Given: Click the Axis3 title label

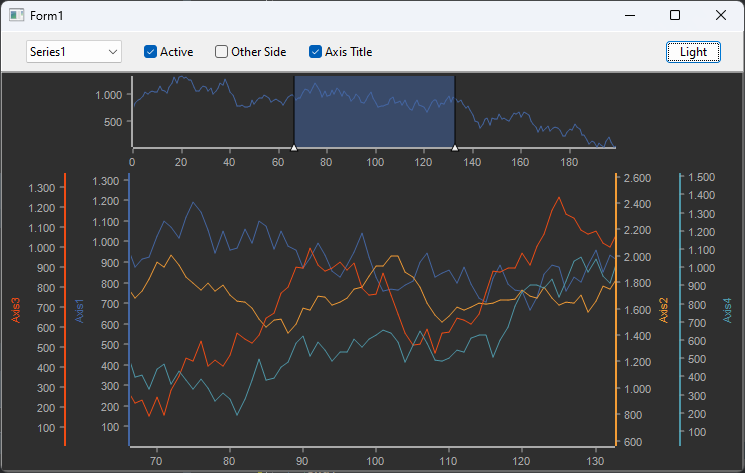Looking at the screenshot, I should [x=16, y=311].
